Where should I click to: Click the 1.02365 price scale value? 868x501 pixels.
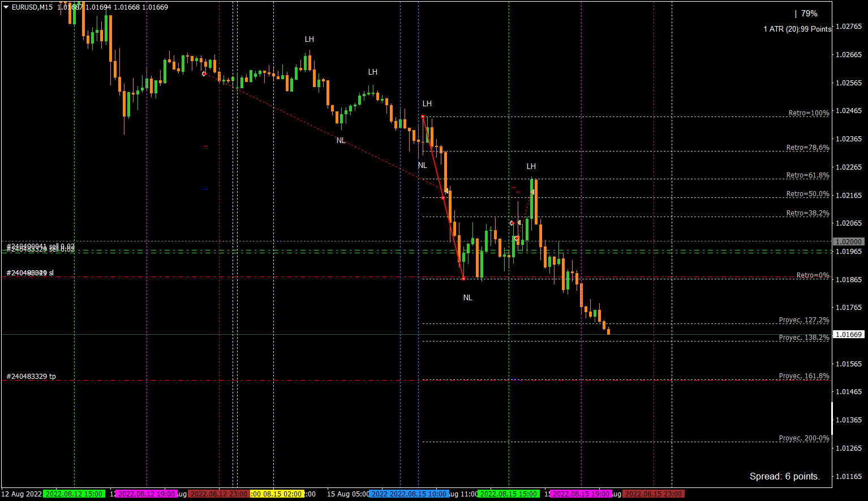(849, 139)
